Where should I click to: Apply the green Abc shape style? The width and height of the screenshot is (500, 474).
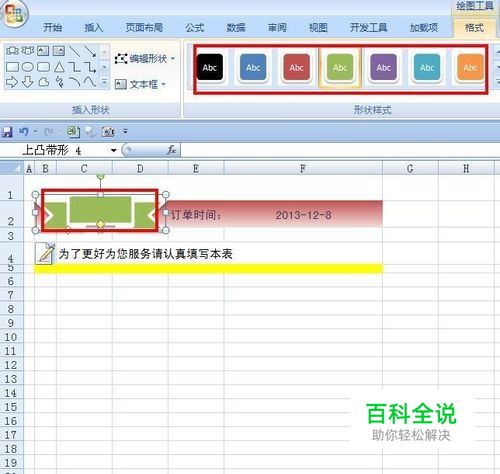tap(340, 68)
